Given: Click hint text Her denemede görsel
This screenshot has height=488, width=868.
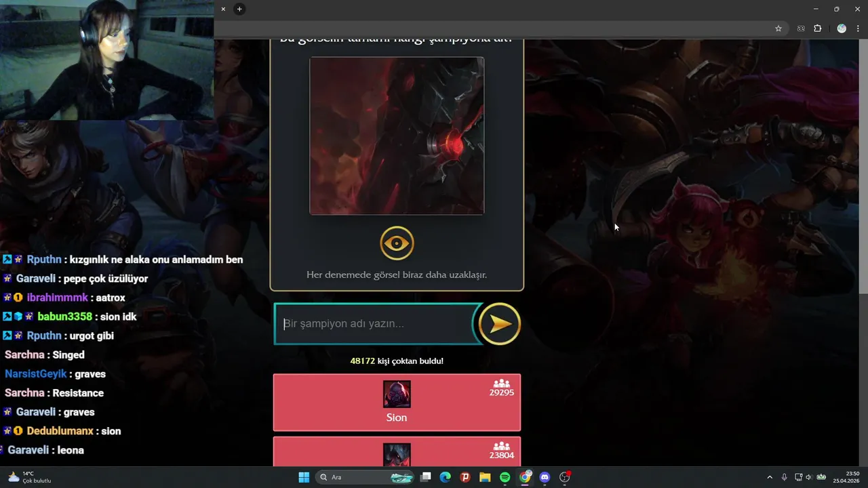Looking at the screenshot, I should click(397, 274).
